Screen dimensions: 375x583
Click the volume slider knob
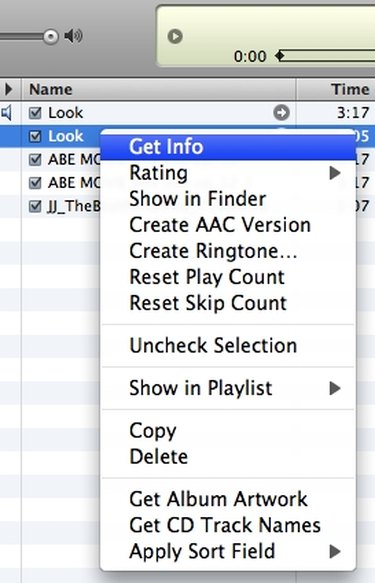tap(51, 36)
